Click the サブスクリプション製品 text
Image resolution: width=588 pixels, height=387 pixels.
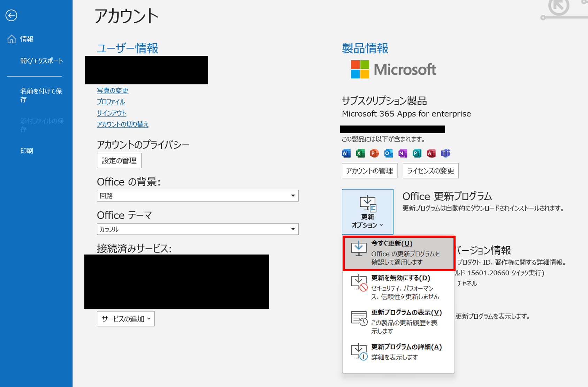(x=384, y=101)
